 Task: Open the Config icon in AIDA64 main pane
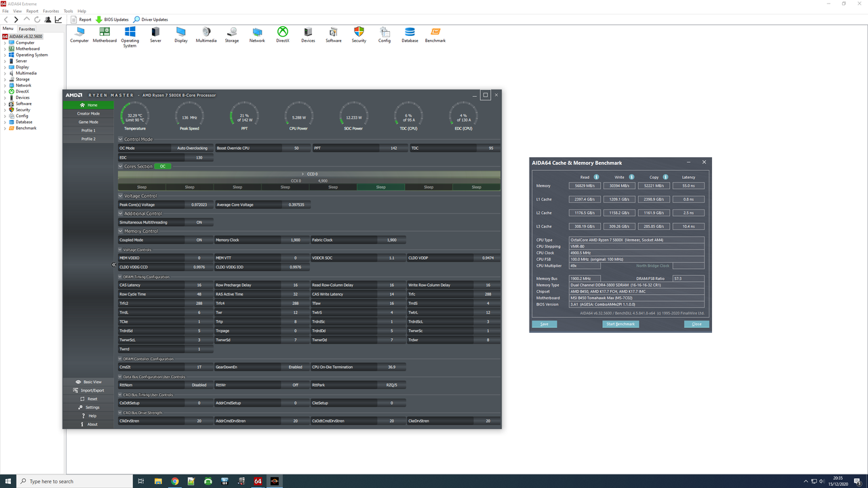(x=384, y=32)
